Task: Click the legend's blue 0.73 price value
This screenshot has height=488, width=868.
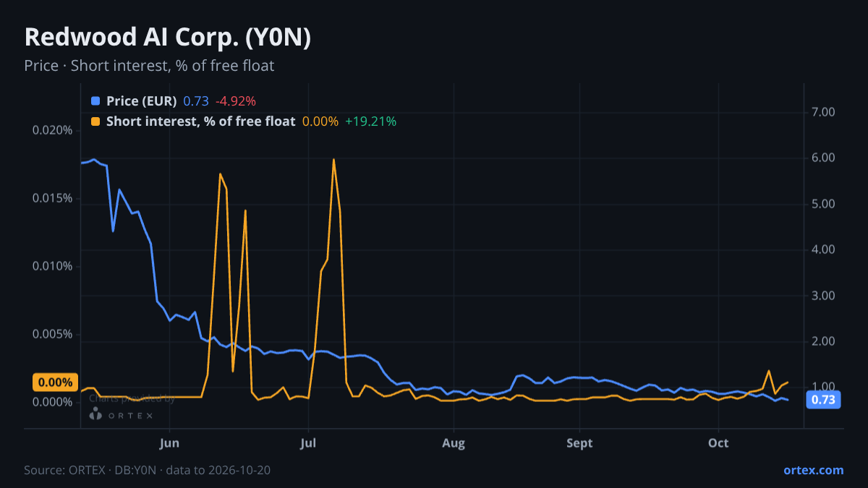Action: [195, 100]
